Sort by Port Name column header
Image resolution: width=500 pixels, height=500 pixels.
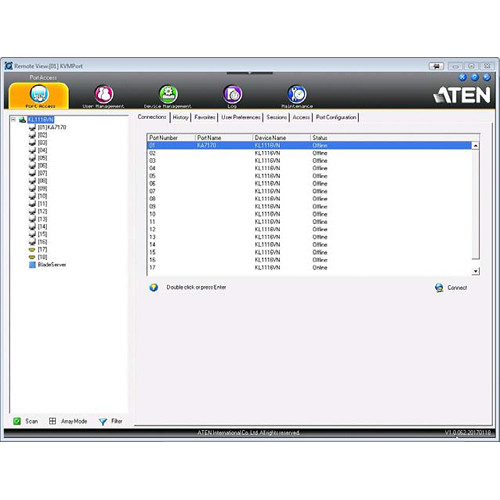[x=224, y=138]
